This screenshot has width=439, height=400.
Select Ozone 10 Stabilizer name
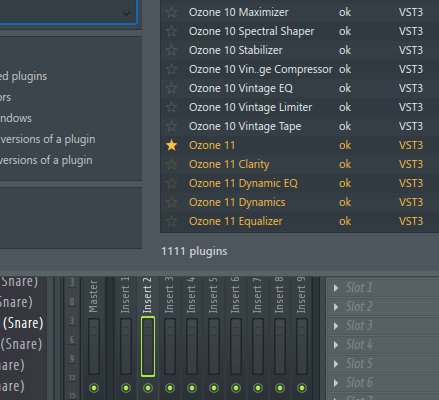[236, 50]
